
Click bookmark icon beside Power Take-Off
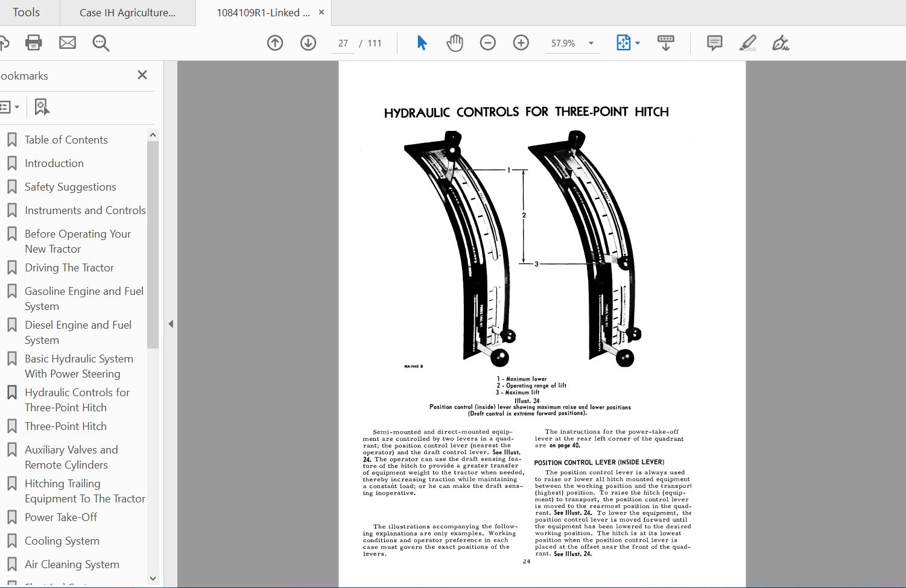click(x=11, y=517)
